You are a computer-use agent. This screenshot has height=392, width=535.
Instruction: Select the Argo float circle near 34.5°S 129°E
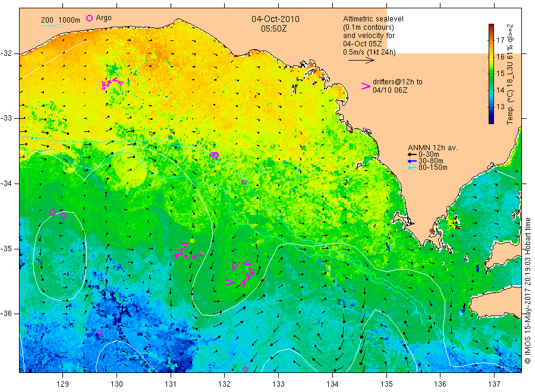tap(63, 215)
